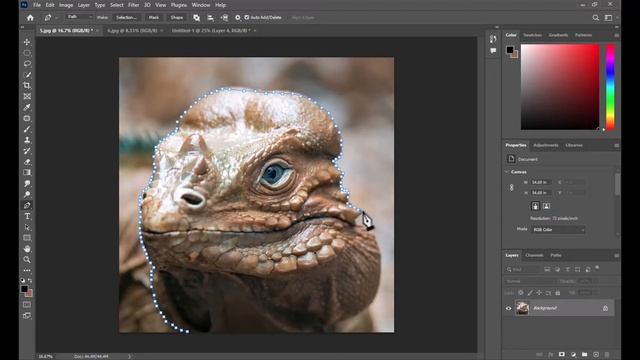Open the History panel icon
This screenshot has width=640, height=360.
click(493, 39)
